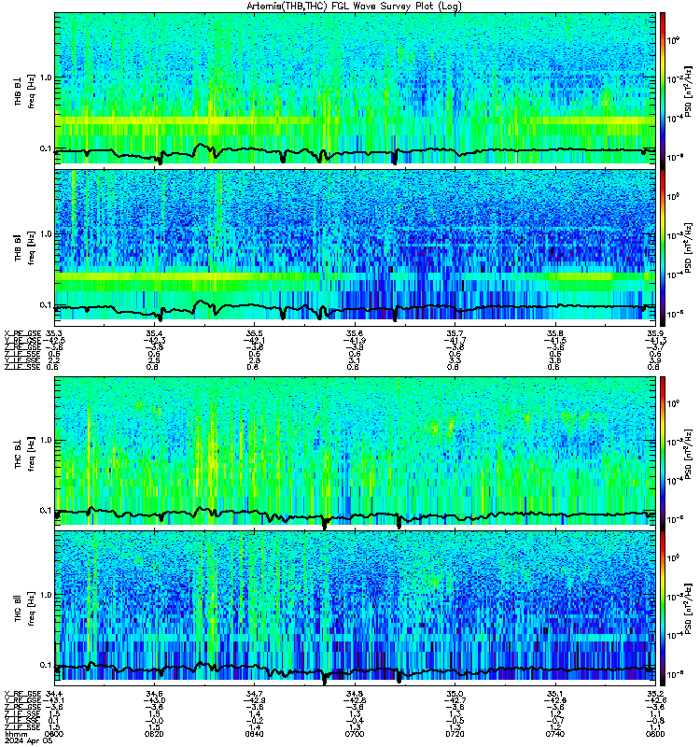This screenshot has width=700, height=747.
Task: Click the 'THC B⊥ freq [Hz]' y-axis label
Action: coord(25,454)
